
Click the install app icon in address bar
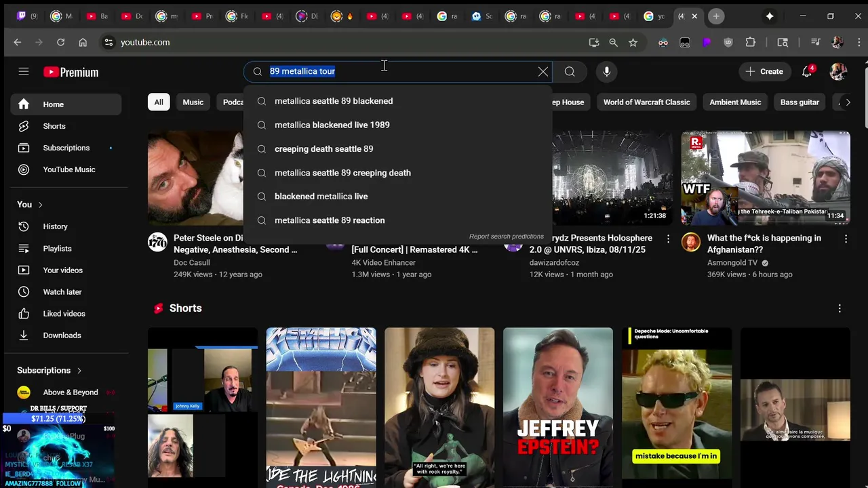594,42
